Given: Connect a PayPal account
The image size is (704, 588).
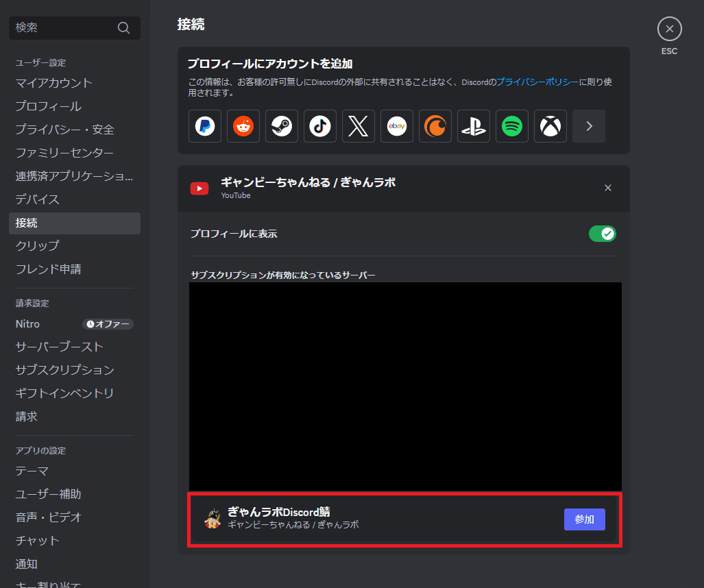Looking at the screenshot, I should click(x=205, y=126).
